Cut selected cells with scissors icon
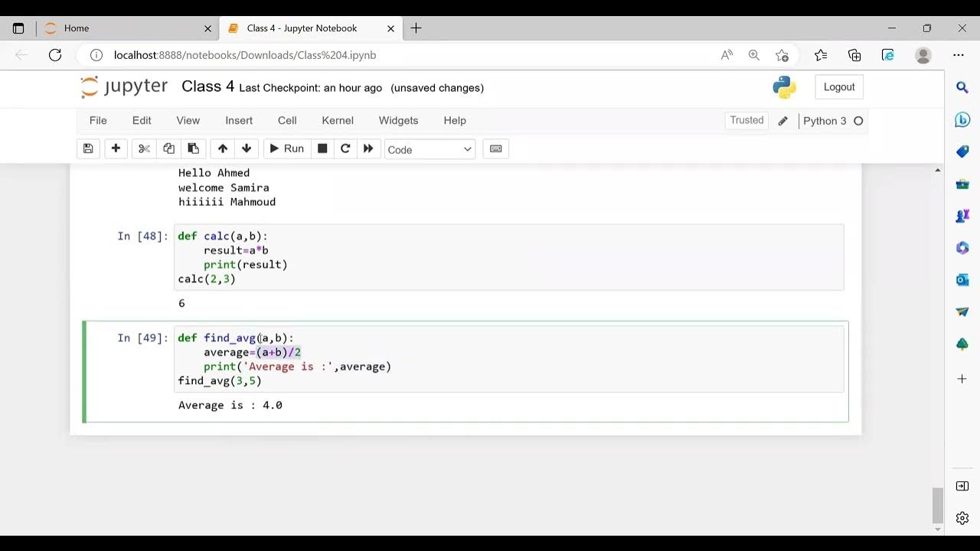 pos(144,148)
